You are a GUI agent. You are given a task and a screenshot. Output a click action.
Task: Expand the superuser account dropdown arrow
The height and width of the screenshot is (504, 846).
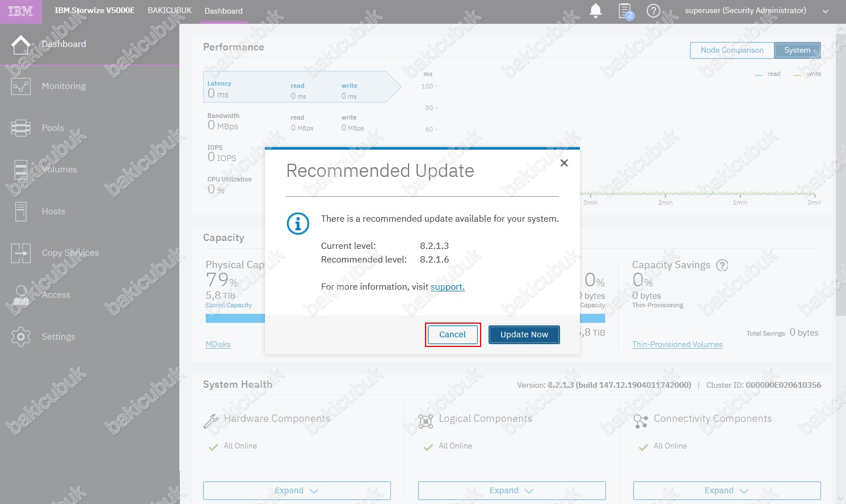tap(826, 11)
